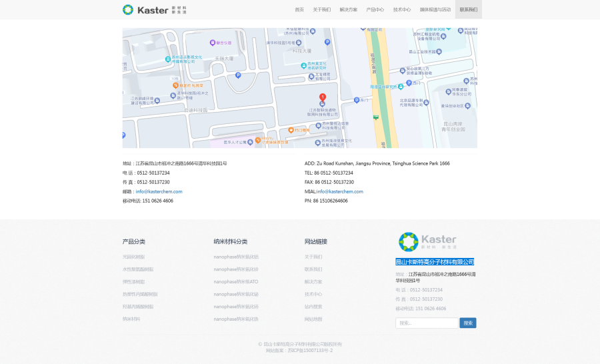Click 站内搜索 in the footer links
The width and height of the screenshot is (600, 364).
(313, 307)
